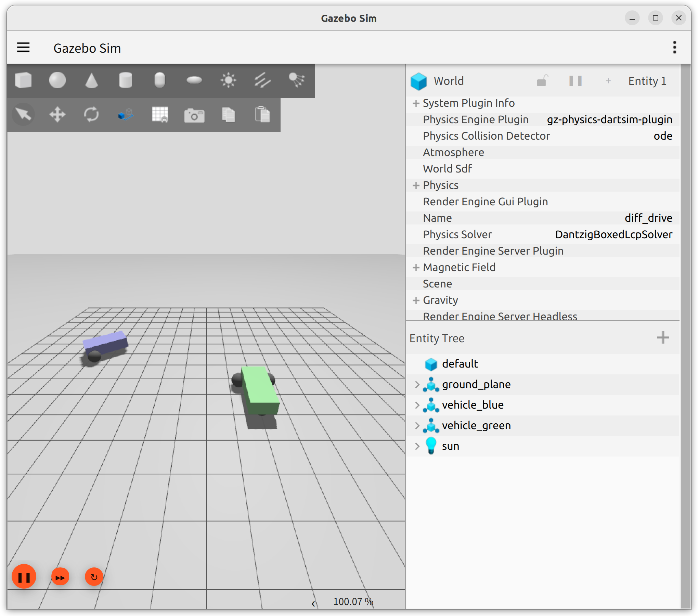This screenshot has height=616, width=698.
Task: Insert an ellipsoid shape
Action: [x=194, y=80]
